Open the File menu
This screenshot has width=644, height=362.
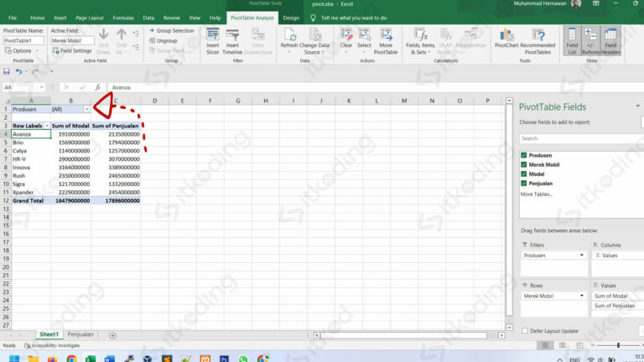click(13, 18)
